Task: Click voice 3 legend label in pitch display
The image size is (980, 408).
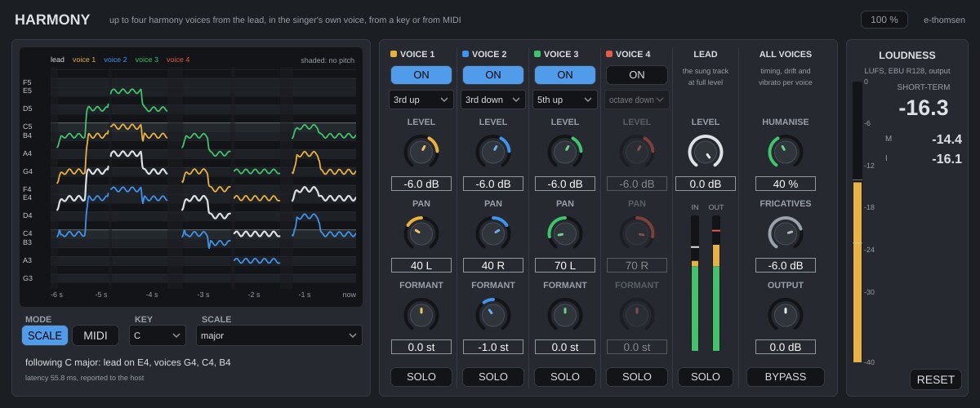Action: (x=147, y=60)
